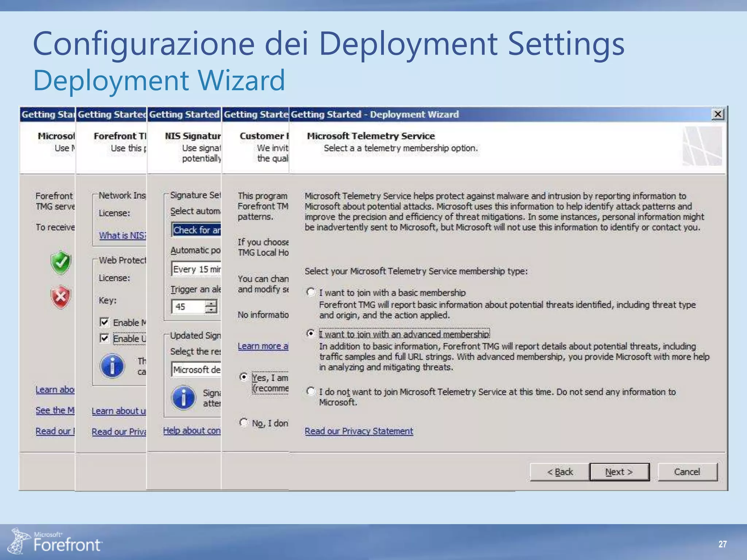Click the 'Forefront T...' window heading

[120, 136]
